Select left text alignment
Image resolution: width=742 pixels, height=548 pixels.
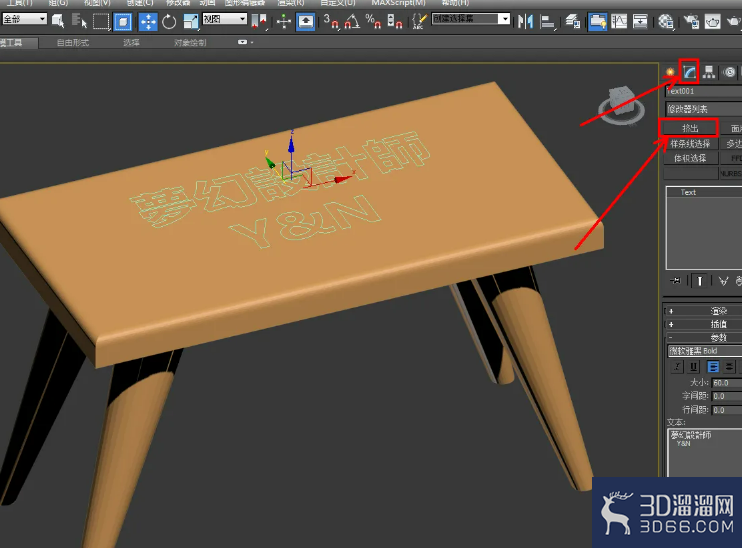pos(713,367)
